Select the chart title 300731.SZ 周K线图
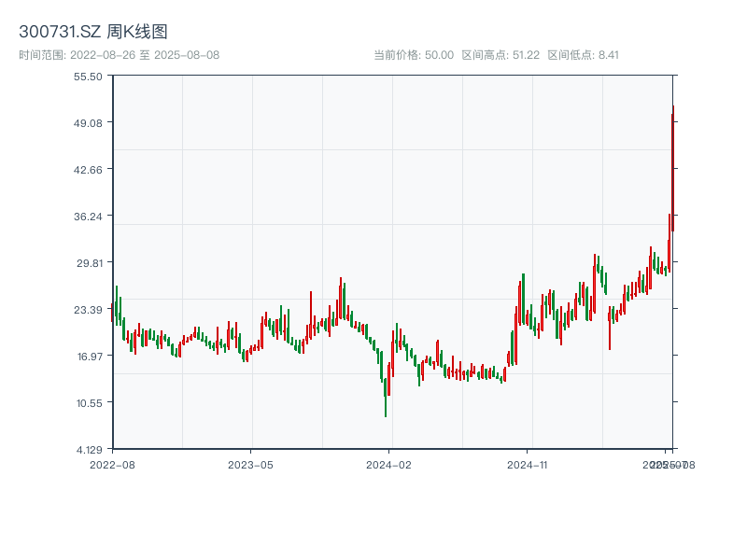 point(92,32)
